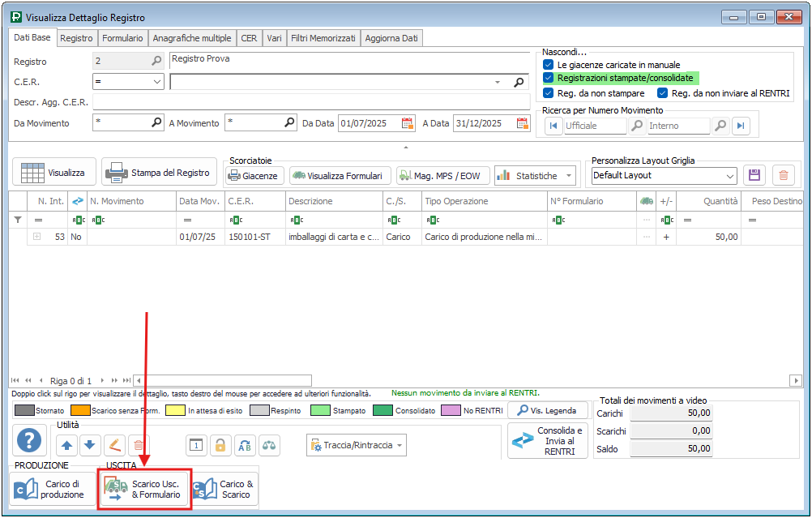Viewport: 812px width, 518px height.
Task: Open the Default Layout dropdown
Action: (730, 175)
